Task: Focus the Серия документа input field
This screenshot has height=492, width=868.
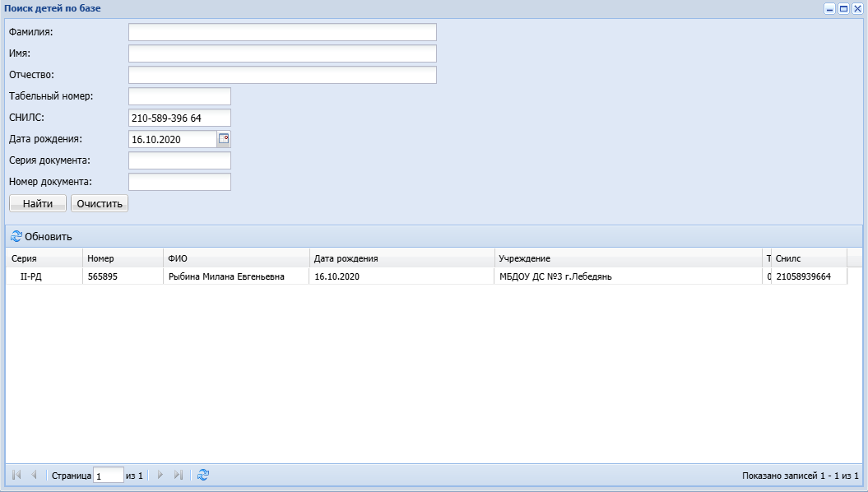Action: pos(179,160)
